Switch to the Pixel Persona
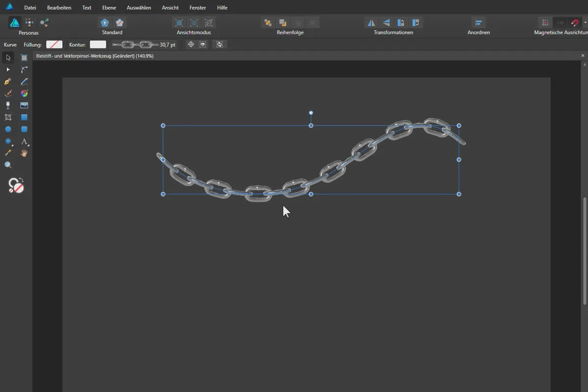The width and height of the screenshot is (588, 392). pyautogui.click(x=29, y=23)
